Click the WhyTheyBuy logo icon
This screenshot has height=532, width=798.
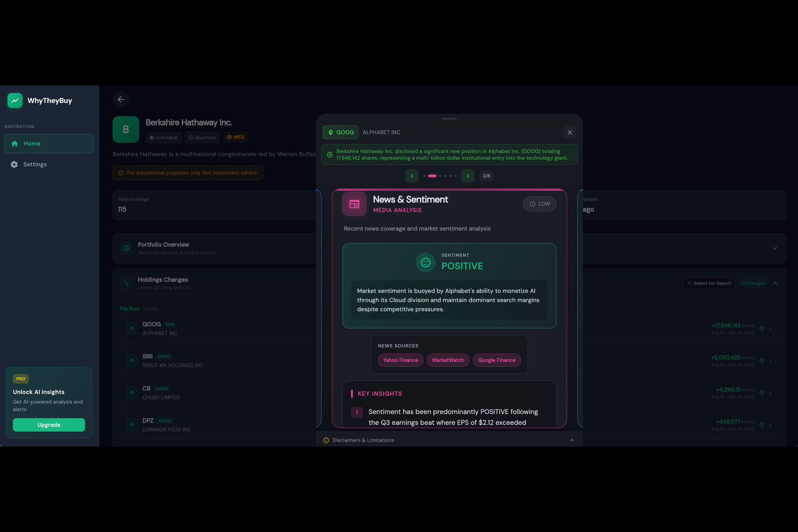(15, 100)
